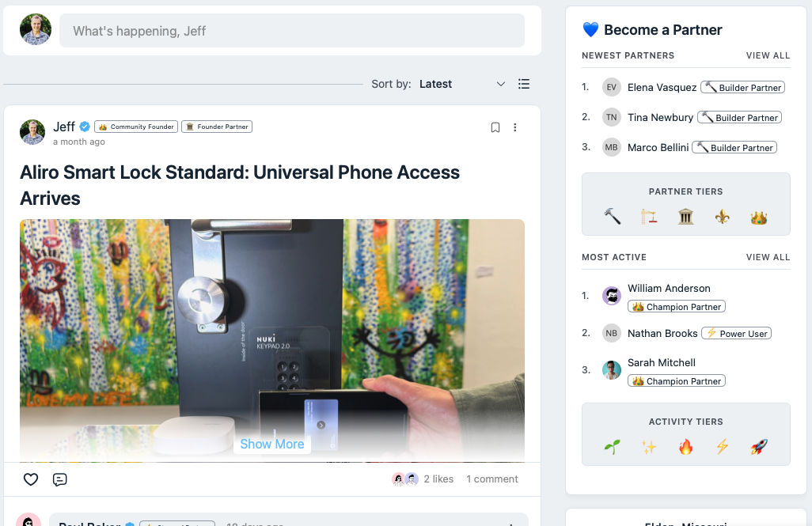The image size is (812, 526).
Task: Open Elena Vasquez's profile
Action: coord(662,88)
